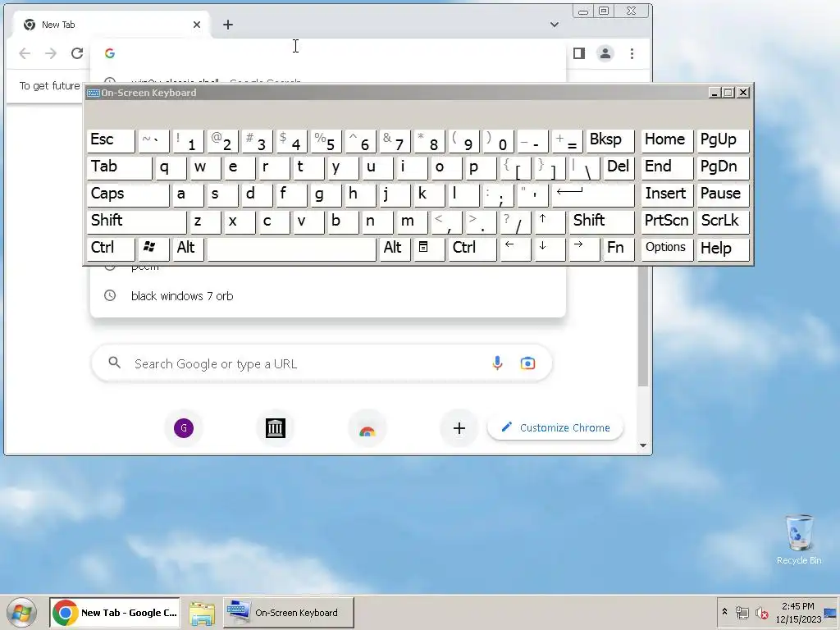Click the voice search microphone icon
Image resolution: width=840 pixels, height=630 pixels.
497,363
